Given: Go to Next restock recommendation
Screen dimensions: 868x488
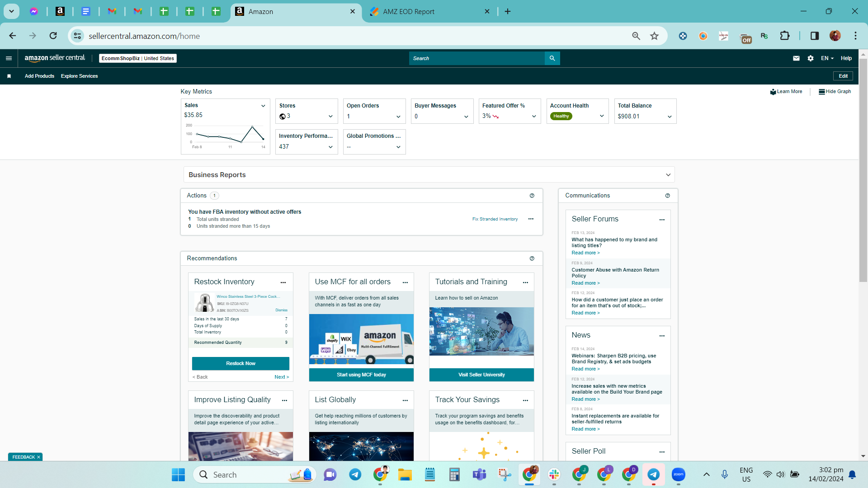Looking at the screenshot, I should (x=282, y=377).
